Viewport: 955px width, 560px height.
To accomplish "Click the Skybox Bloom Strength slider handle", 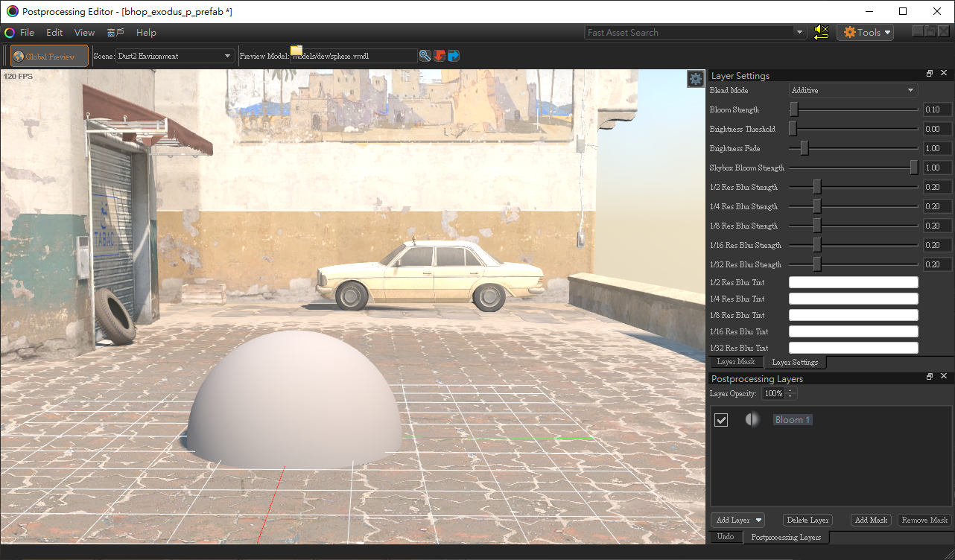I will click(x=914, y=168).
